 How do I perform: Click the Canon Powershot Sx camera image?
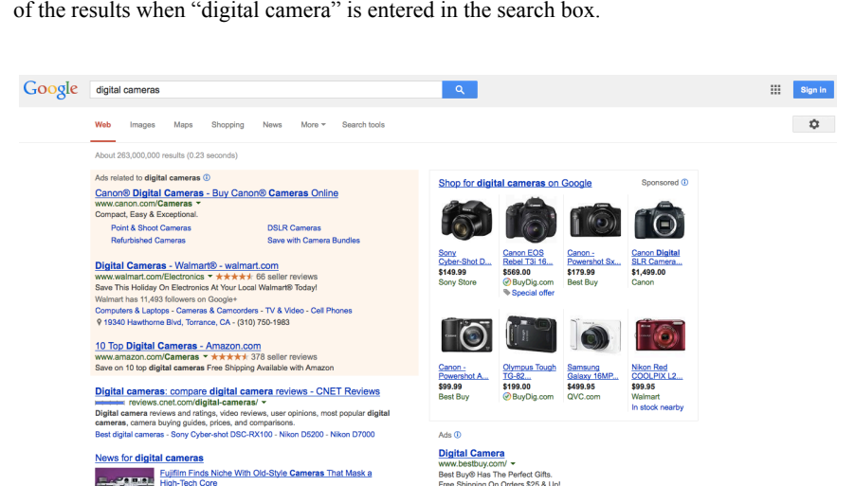point(595,221)
